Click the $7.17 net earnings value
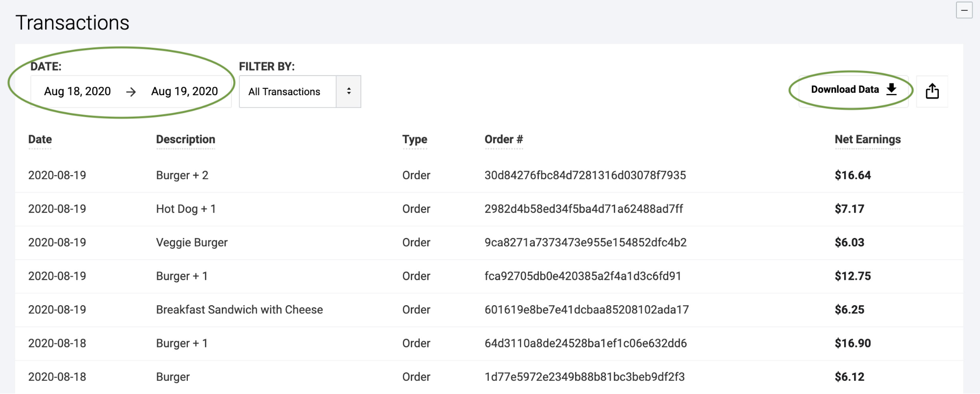Image resolution: width=980 pixels, height=394 pixels. (850, 209)
